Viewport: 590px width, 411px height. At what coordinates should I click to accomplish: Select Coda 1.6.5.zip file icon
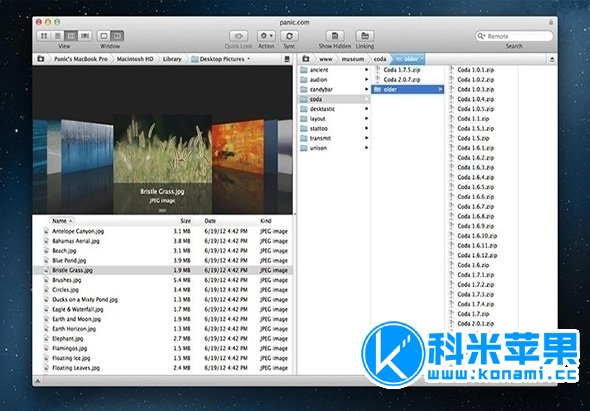452,187
